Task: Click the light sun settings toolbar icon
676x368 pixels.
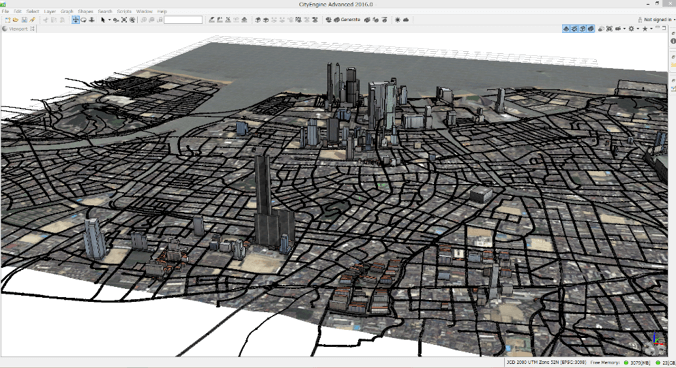Action: pos(397,20)
